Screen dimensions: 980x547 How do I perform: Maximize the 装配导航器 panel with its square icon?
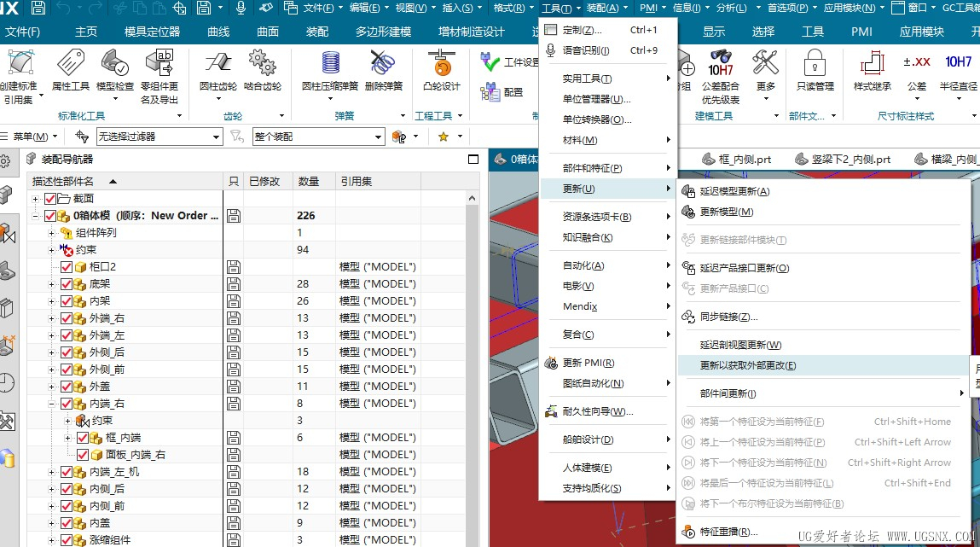(473, 160)
